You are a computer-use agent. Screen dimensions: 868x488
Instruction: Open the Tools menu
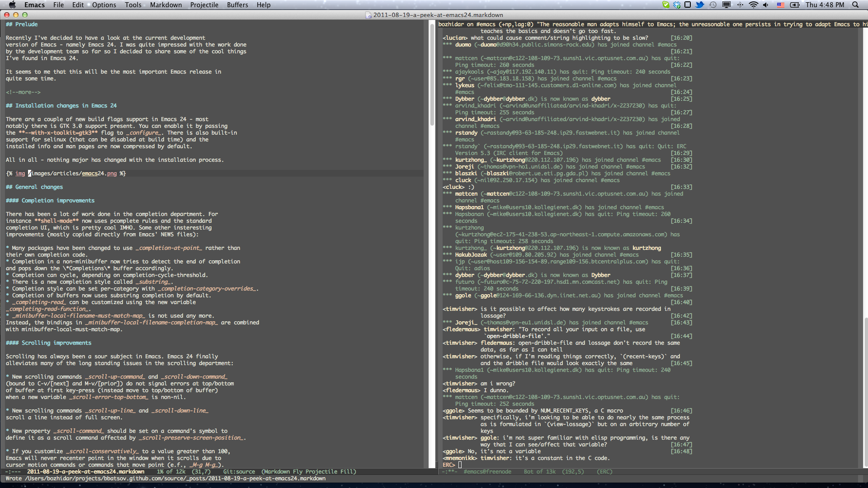133,5
